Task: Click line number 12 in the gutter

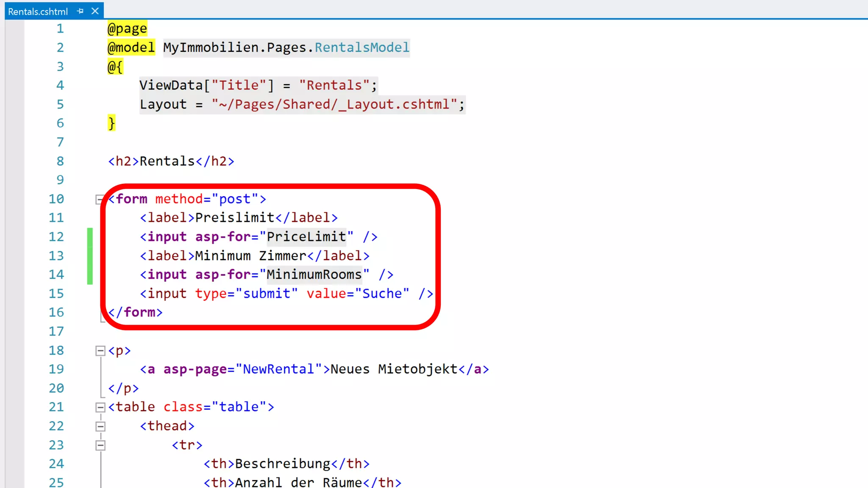Action: [56, 237]
